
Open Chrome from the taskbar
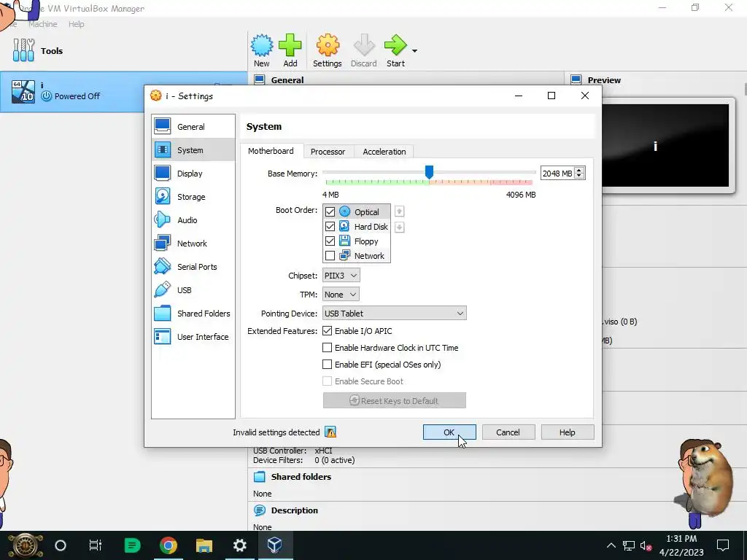(x=168, y=545)
